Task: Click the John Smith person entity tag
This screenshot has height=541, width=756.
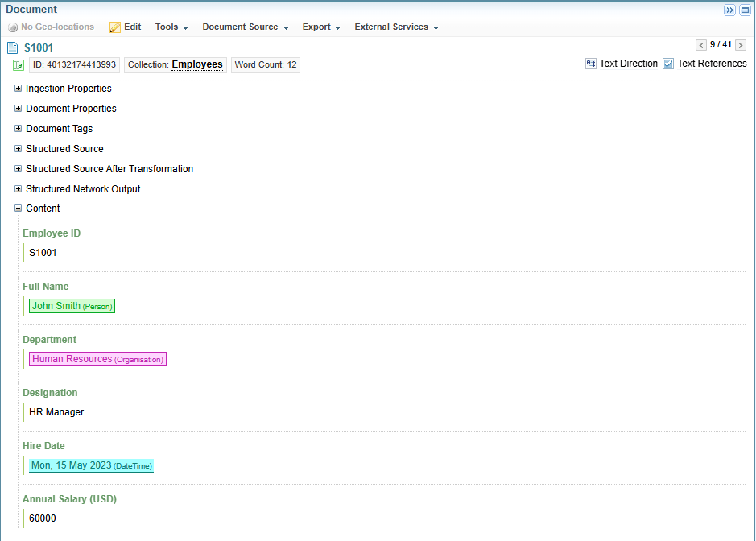Action: tap(72, 306)
